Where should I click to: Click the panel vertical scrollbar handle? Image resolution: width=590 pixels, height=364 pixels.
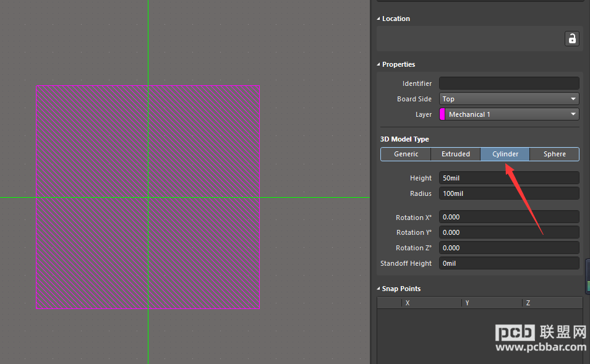pos(588,276)
